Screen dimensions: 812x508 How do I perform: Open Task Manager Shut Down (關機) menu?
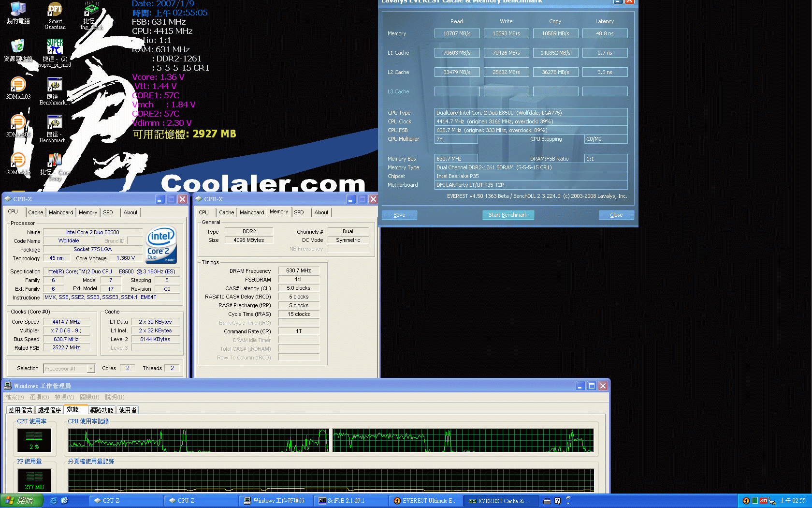point(89,397)
